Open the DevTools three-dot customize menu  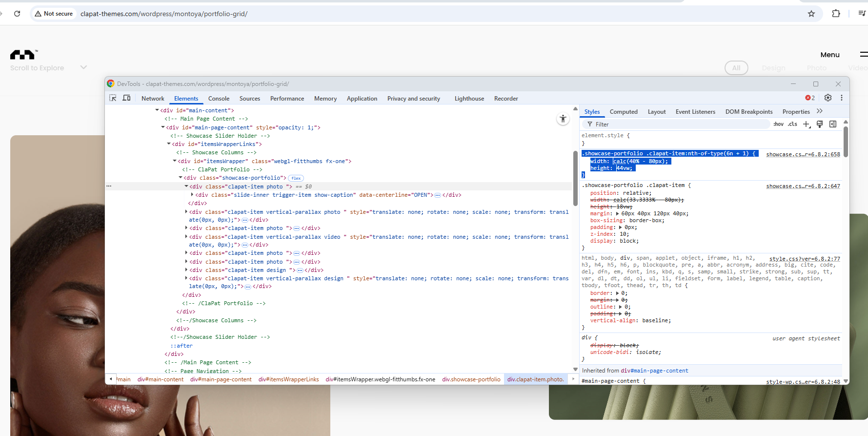842,98
